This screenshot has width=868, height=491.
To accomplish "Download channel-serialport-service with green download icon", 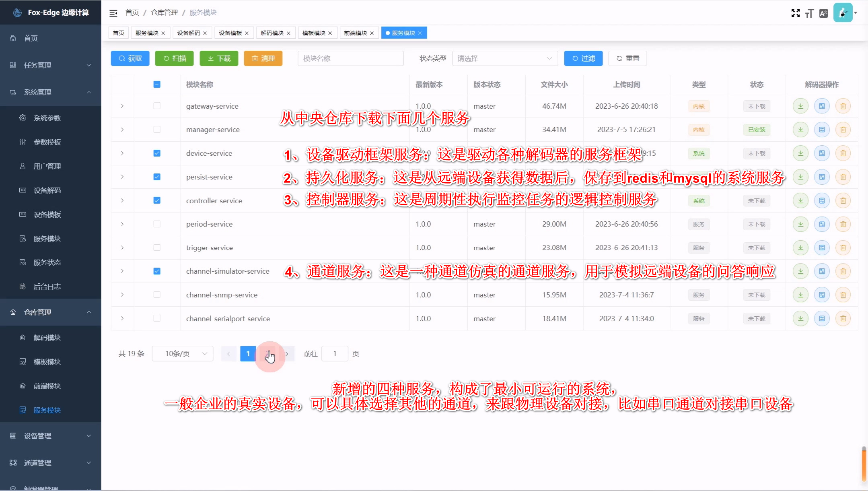I will coord(800,318).
